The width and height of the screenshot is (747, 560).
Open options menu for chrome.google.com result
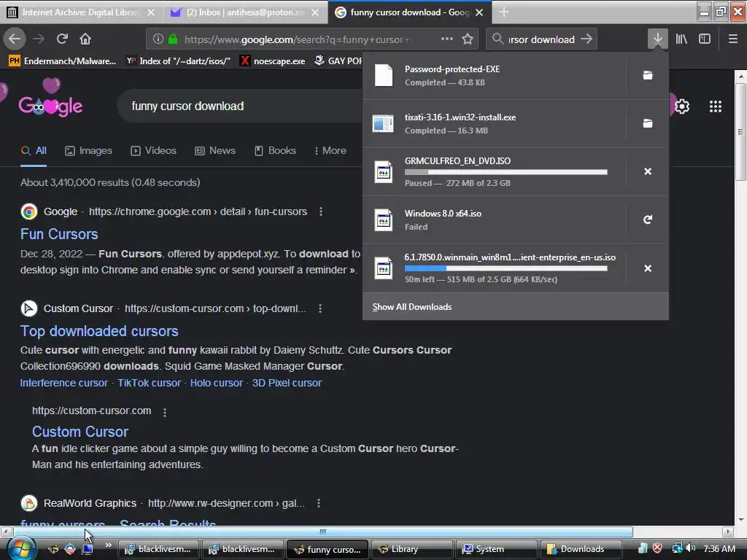click(x=321, y=211)
